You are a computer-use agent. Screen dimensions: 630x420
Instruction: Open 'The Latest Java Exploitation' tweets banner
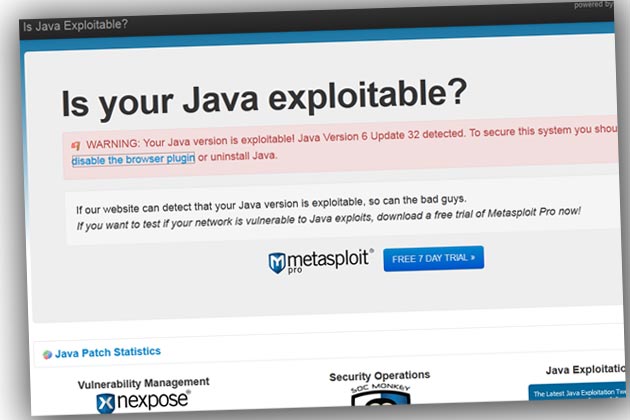[577, 391]
